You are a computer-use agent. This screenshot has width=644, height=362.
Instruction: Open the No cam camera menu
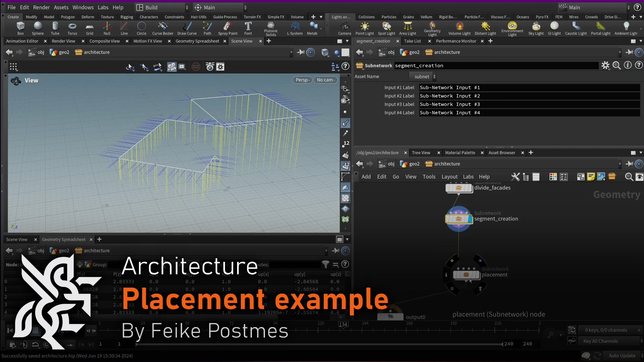(325, 80)
